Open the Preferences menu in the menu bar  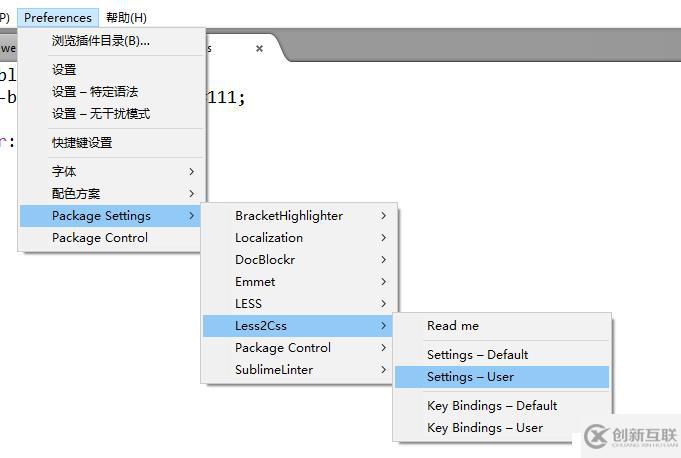(x=58, y=17)
